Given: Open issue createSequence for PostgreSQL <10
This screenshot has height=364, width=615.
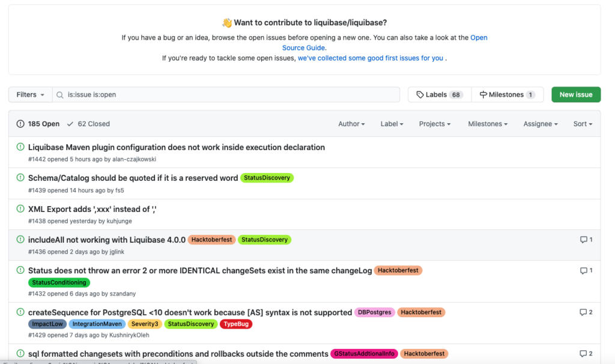Looking at the screenshot, I should (190, 312).
